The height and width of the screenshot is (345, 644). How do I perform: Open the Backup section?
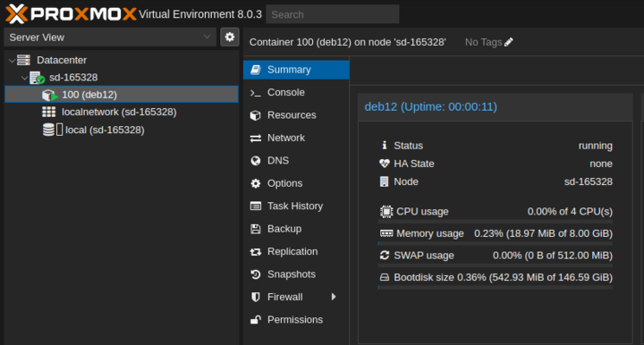pos(296,229)
